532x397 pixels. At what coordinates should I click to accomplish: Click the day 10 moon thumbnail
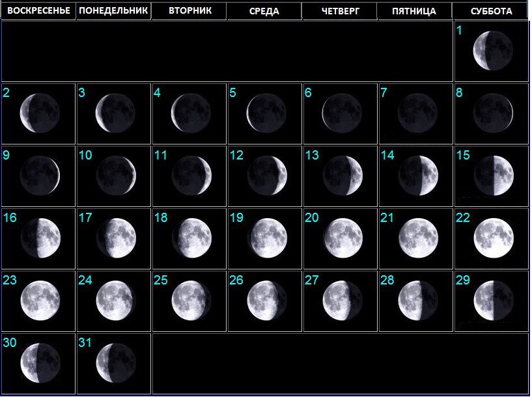(x=116, y=176)
